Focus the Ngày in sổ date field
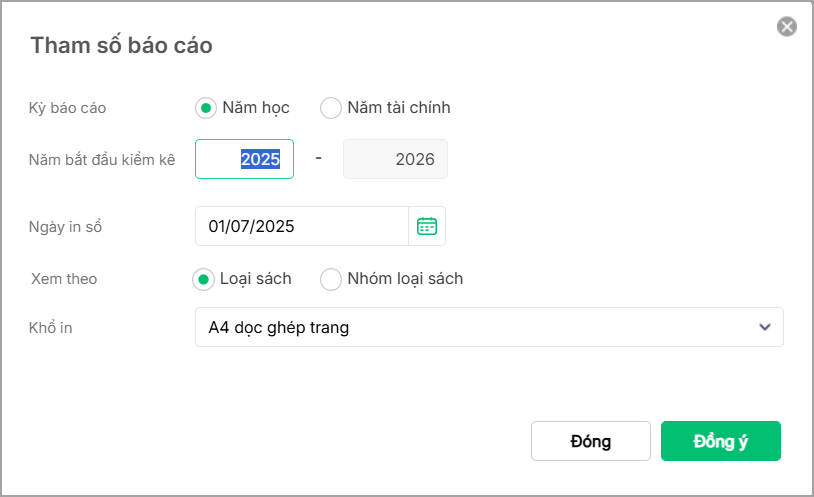Screen dimensions: 814x497 coord(301,226)
